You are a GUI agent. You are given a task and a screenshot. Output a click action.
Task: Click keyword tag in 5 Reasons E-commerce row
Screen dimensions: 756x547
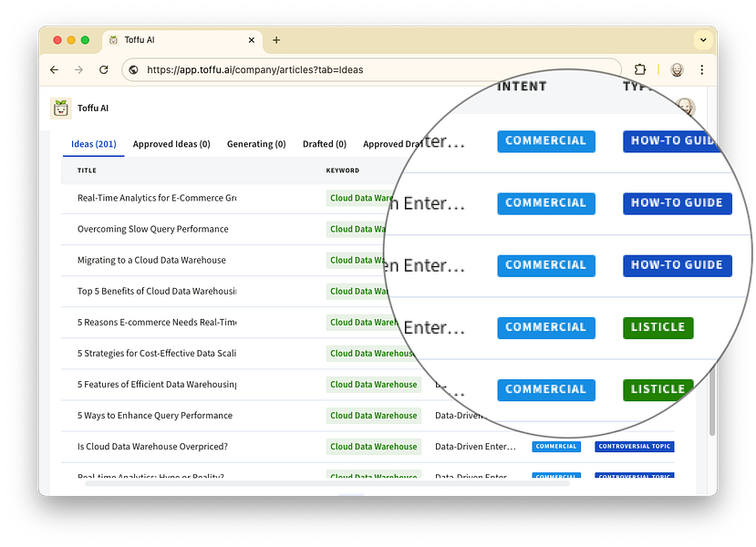coord(362,323)
